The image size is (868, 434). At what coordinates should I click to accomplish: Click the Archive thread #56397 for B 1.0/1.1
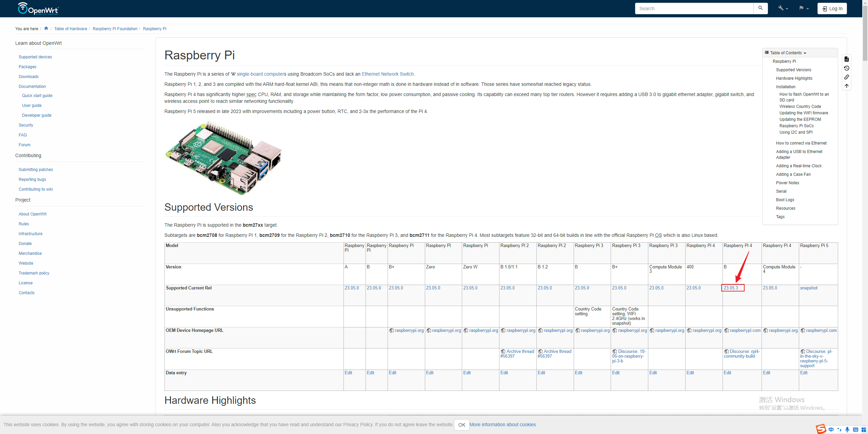(x=517, y=354)
